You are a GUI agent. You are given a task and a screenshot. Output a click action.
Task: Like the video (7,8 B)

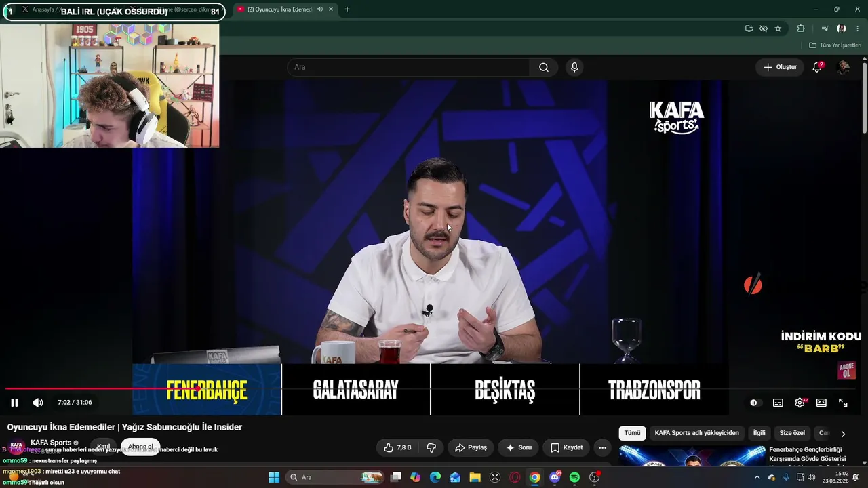(398, 447)
